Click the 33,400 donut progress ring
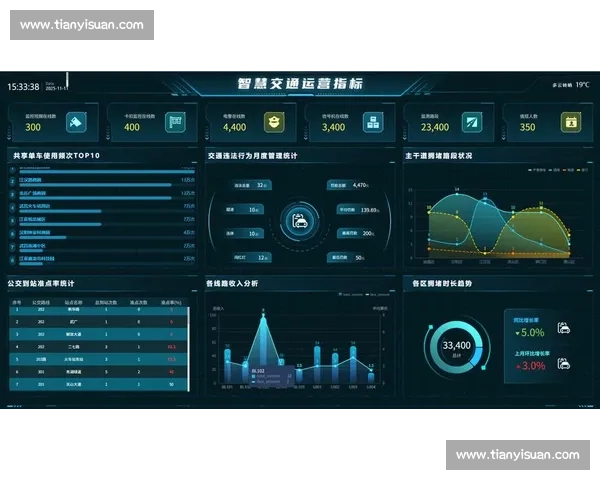This screenshot has width=600, height=480. point(456,346)
